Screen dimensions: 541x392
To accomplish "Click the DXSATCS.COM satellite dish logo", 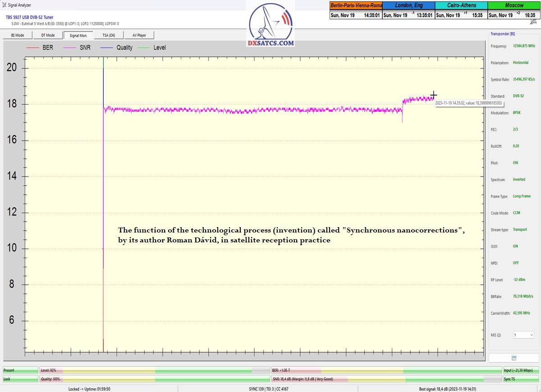I will (x=270, y=25).
